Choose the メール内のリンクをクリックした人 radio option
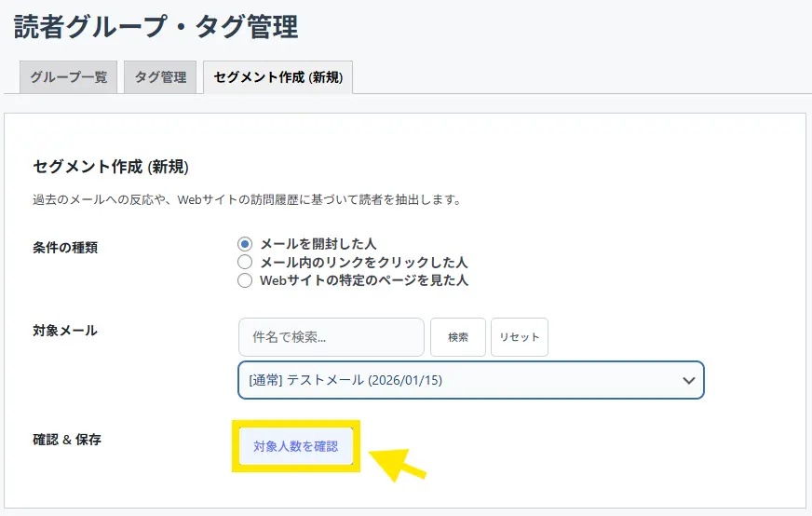Image resolution: width=812 pixels, height=516 pixels. tap(245, 262)
